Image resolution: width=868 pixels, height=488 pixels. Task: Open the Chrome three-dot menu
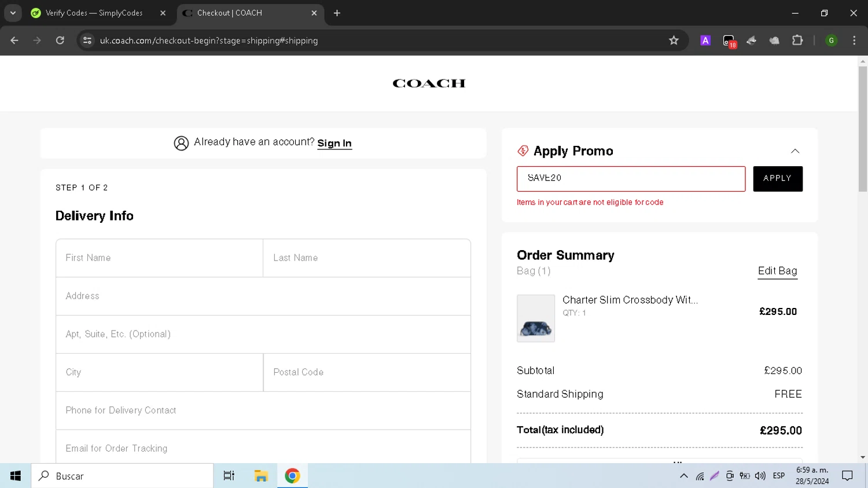click(854, 41)
